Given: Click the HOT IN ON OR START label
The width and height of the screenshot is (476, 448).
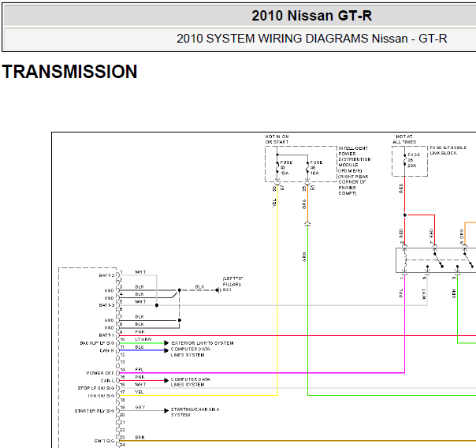Looking at the screenshot, I should click(277, 139).
